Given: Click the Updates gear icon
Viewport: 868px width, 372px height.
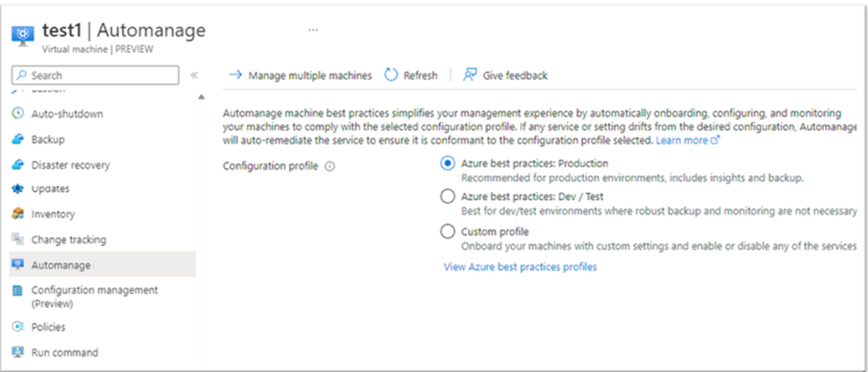Looking at the screenshot, I should click(17, 189).
